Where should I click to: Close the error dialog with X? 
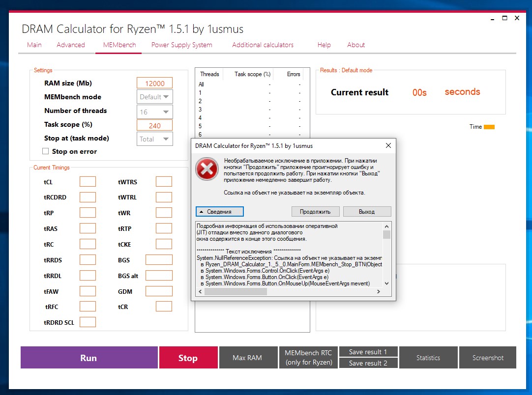point(388,145)
